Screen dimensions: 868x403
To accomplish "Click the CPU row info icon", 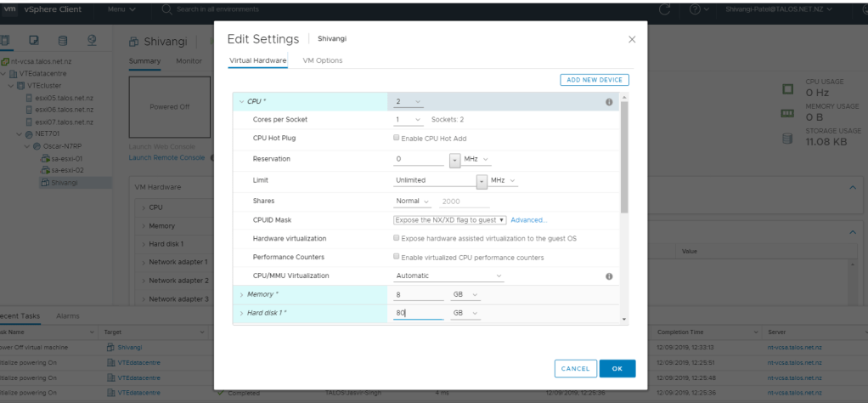I will [x=609, y=102].
